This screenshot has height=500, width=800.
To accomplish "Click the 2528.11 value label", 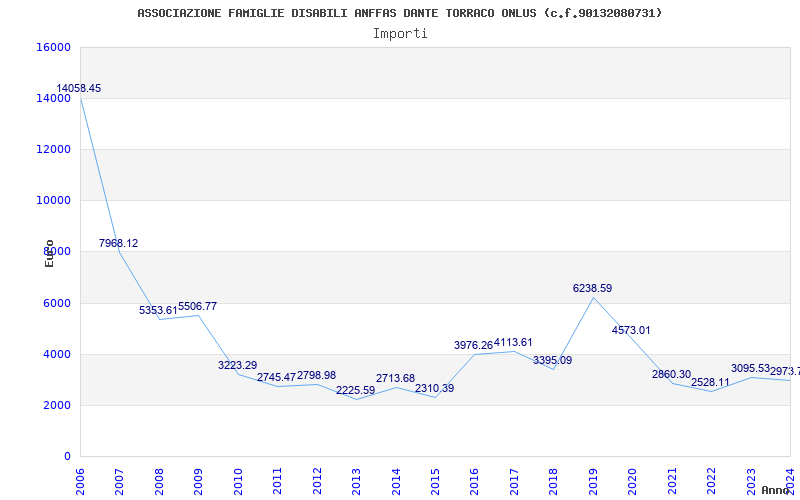I will click(710, 383).
